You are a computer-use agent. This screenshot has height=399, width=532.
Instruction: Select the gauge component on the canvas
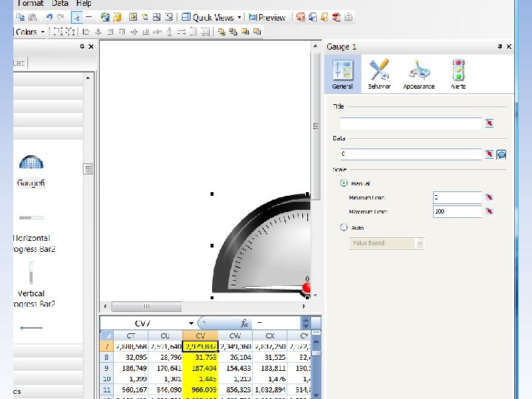[x=262, y=246]
